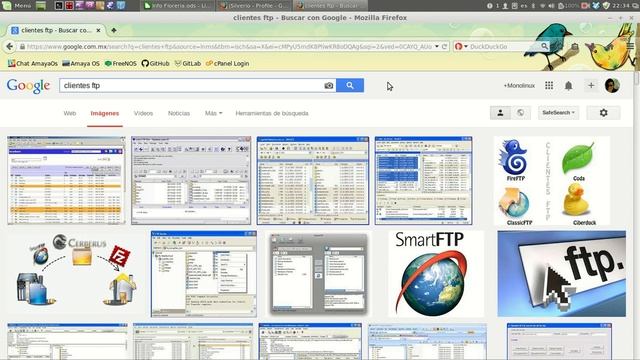
Task: Click the Google logo
Action: [28, 86]
